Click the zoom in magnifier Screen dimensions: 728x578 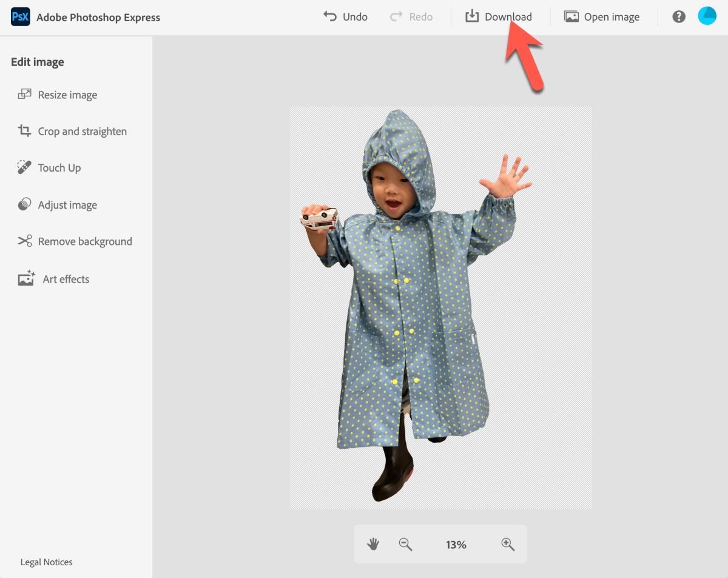[508, 544]
